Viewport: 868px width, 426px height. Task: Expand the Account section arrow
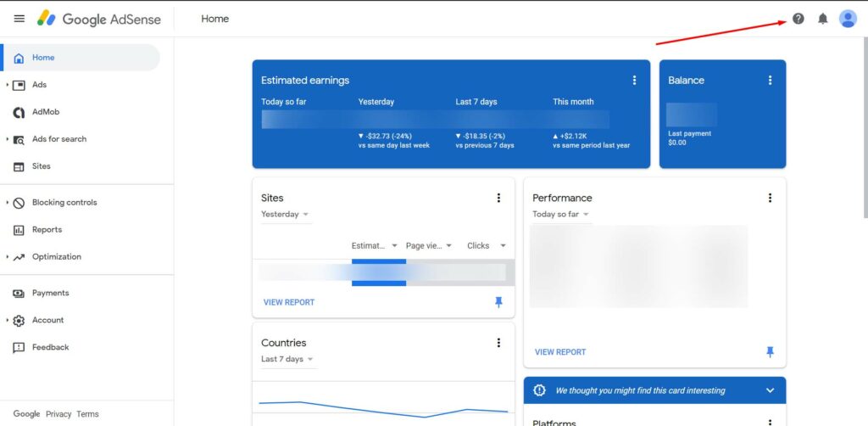[7, 320]
